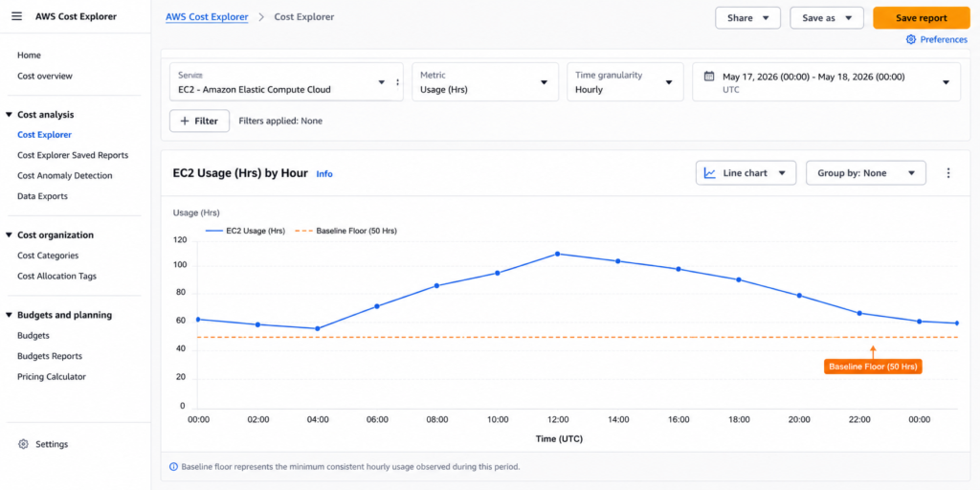
Task: Open the date range picker dropdown
Action: pyautogui.click(x=826, y=82)
